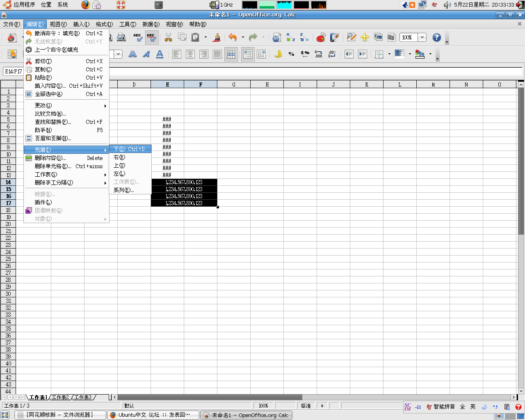This screenshot has width=525, height=420.
Task: Choose 右 (Right) in Fill submenu
Action: click(x=130, y=157)
